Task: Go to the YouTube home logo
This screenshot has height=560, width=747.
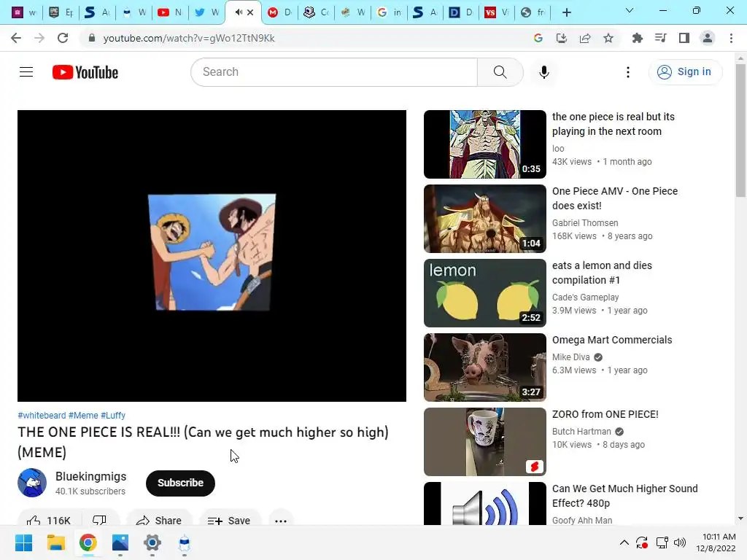Action: 85,72
